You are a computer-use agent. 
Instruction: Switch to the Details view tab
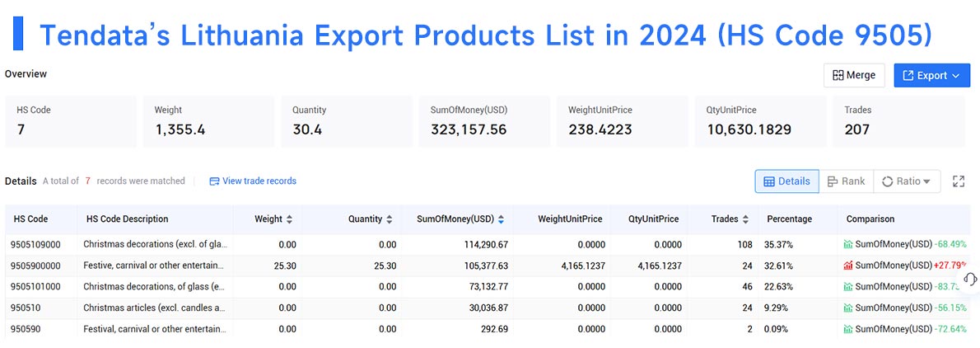[786, 181]
